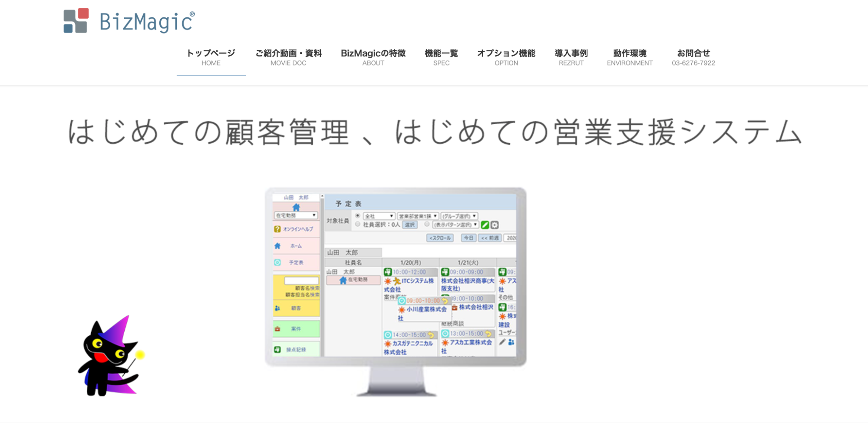
Task: Click the black cat wizard mascot
Action: click(111, 356)
